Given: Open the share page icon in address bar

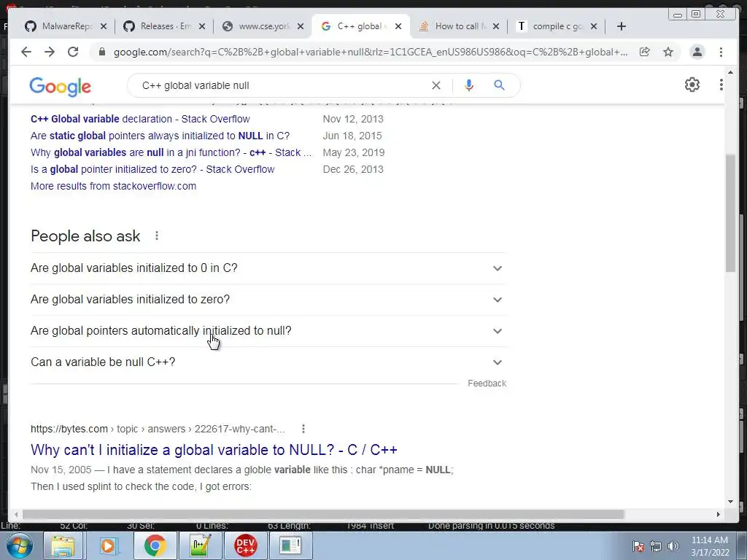Looking at the screenshot, I should 645,52.
